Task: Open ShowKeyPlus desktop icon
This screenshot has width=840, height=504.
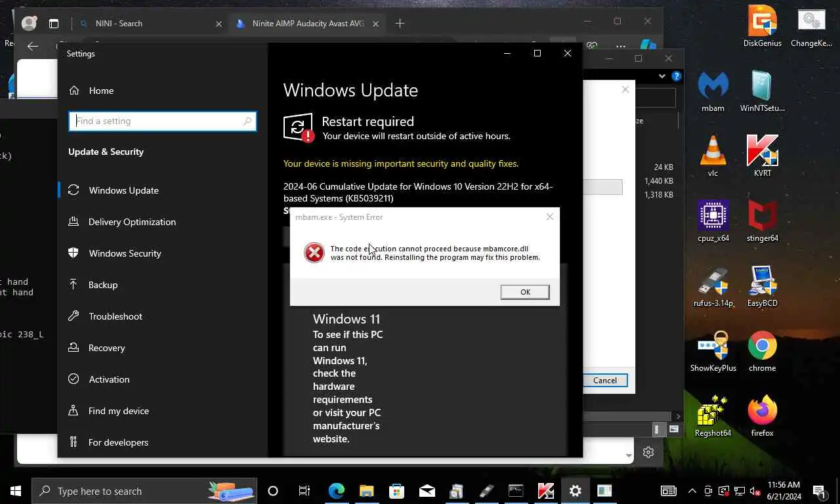Action: click(x=713, y=351)
